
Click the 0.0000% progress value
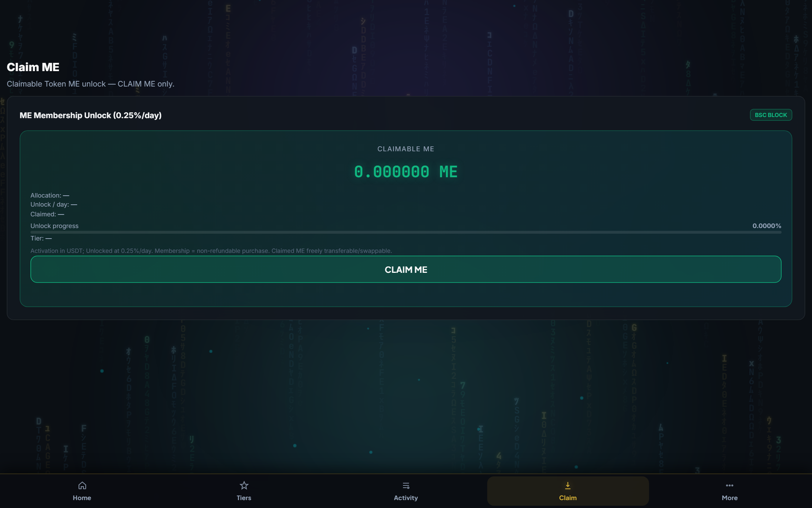tap(766, 226)
